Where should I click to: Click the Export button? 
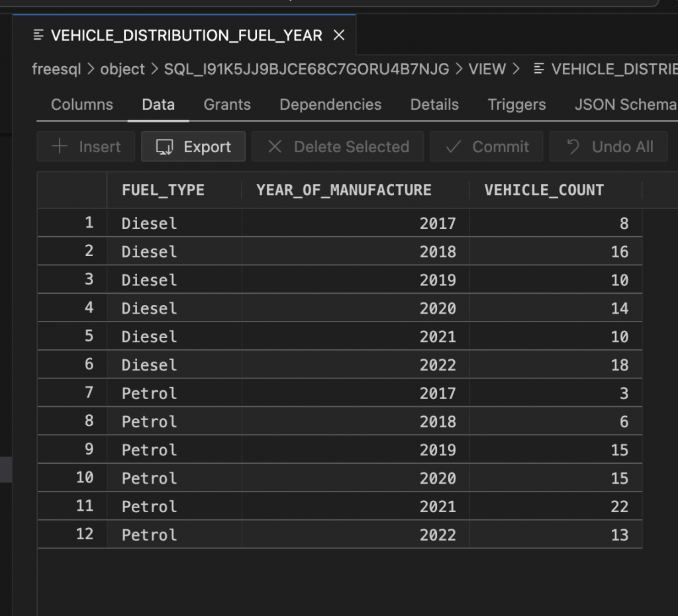pos(193,146)
